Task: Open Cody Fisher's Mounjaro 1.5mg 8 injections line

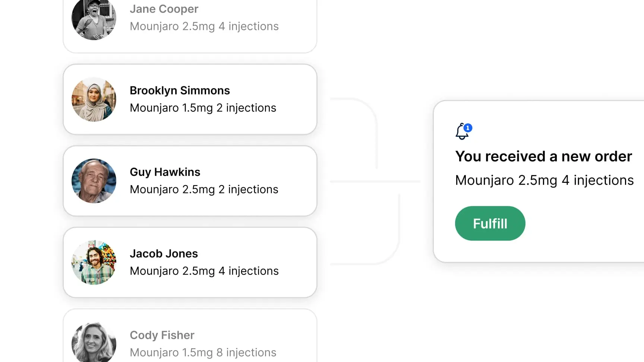Action: 203,353
